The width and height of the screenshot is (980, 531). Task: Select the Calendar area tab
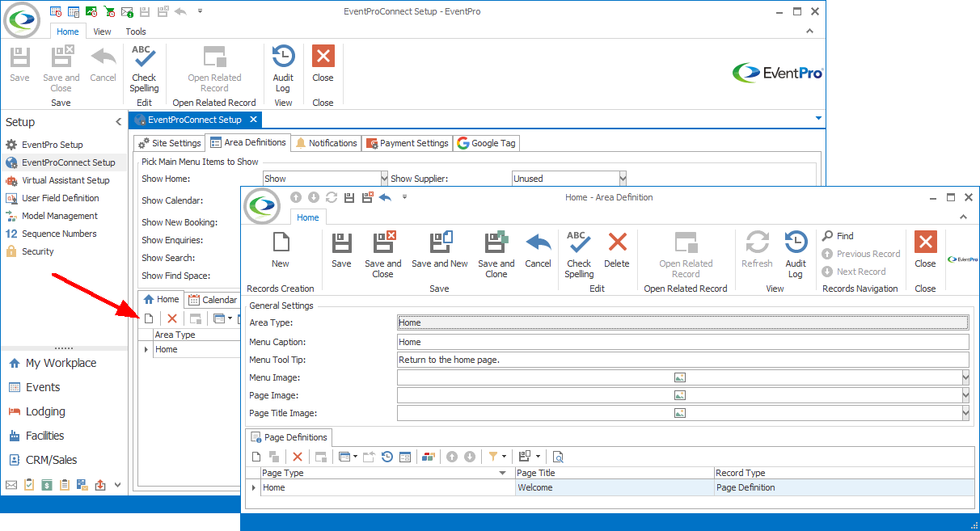tap(213, 300)
